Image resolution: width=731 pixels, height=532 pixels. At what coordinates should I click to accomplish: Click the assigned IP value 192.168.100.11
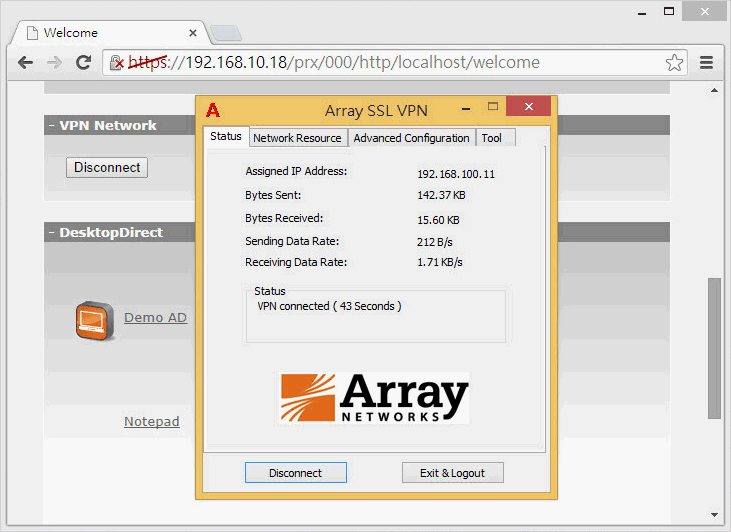click(x=456, y=174)
